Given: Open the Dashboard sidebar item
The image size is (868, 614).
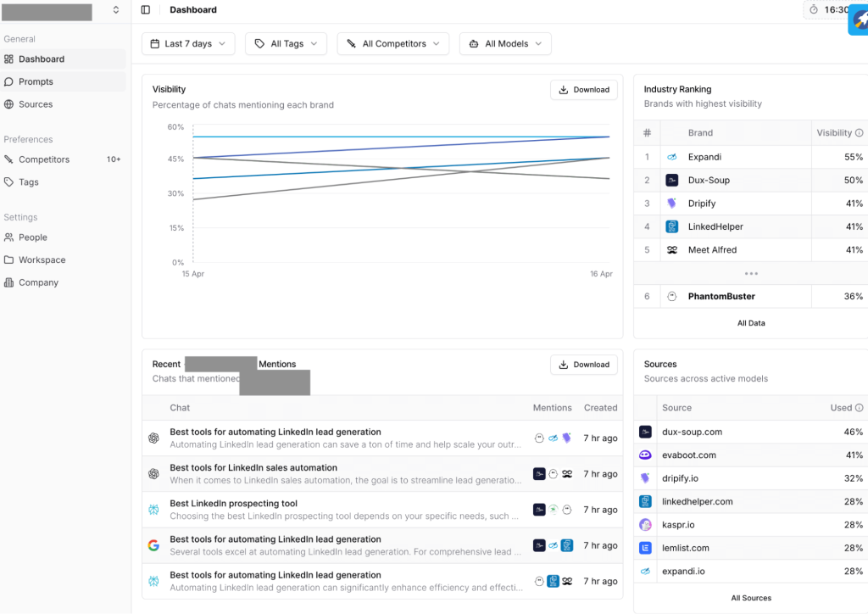Looking at the screenshot, I should click(x=63, y=59).
